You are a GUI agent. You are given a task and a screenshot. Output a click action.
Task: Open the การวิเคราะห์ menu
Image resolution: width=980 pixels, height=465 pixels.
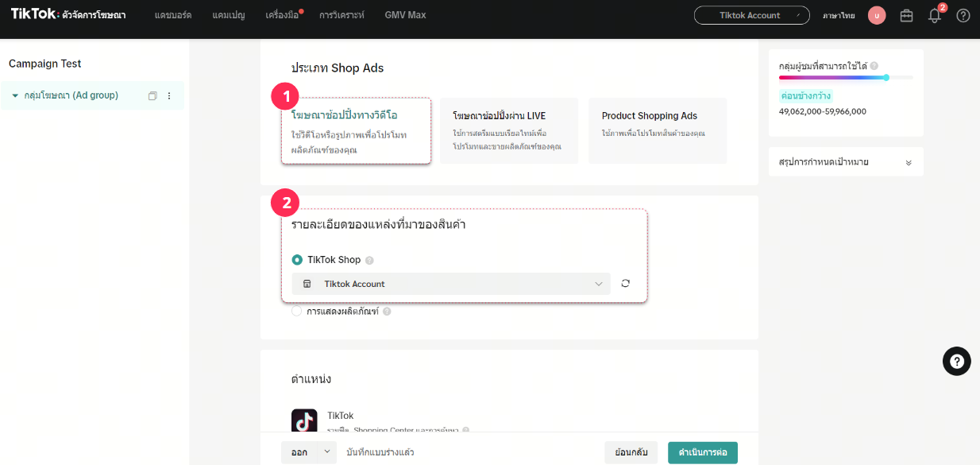[x=341, y=15]
